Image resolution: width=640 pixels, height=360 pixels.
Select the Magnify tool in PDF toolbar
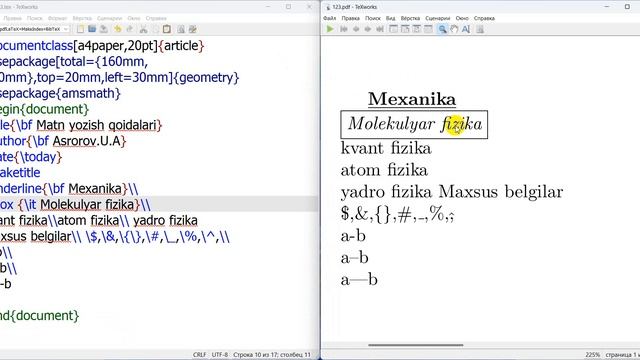(x=442, y=29)
